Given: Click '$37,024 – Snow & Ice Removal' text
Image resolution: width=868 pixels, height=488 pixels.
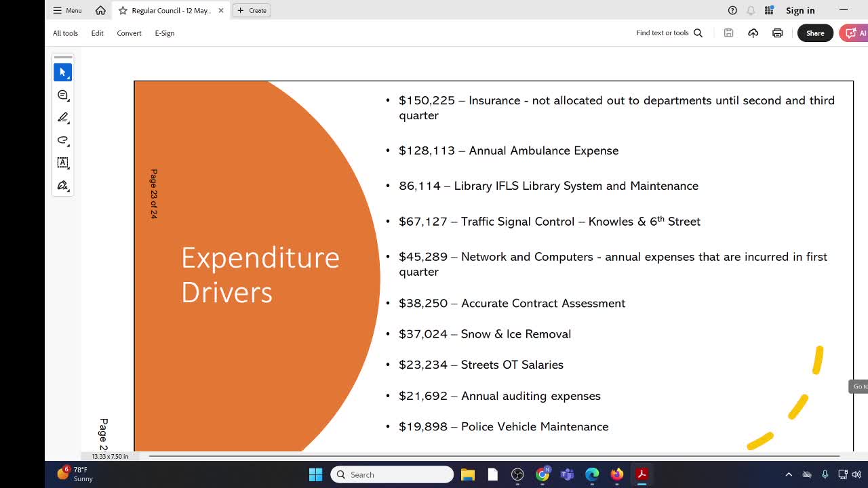Looking at the screenshot, I should point(485,333).
